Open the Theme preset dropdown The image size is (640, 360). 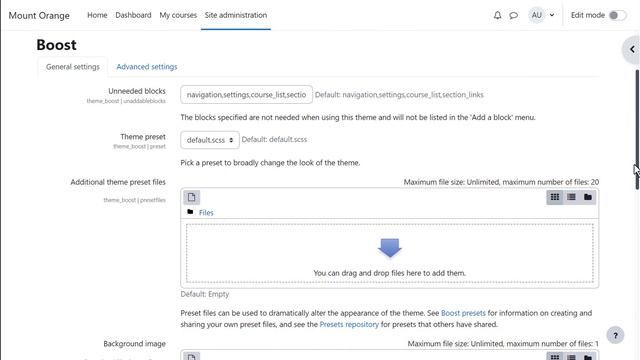click(x=210, y=140)
